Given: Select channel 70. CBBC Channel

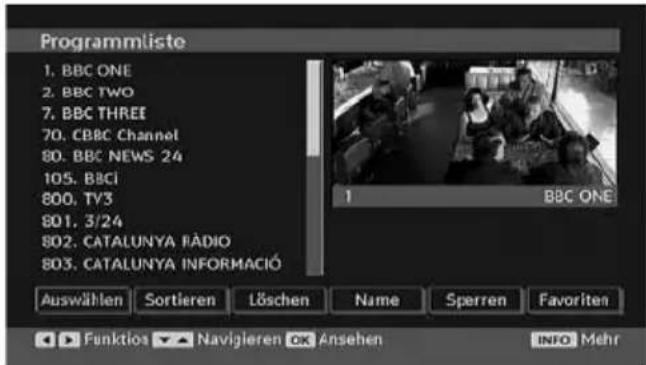Looking at the screenshot, I should click(110, 135).
